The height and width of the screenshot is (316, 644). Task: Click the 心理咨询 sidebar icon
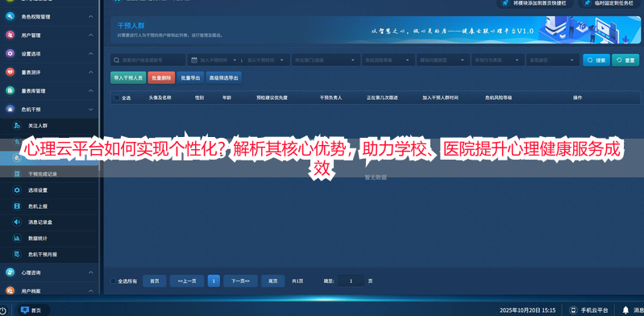pos(10,272)
